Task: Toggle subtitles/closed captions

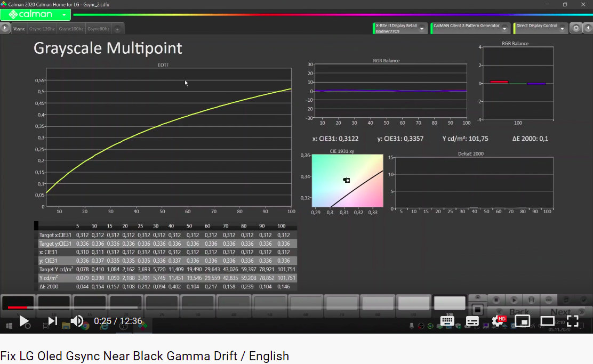Action: tap(472, 321)
